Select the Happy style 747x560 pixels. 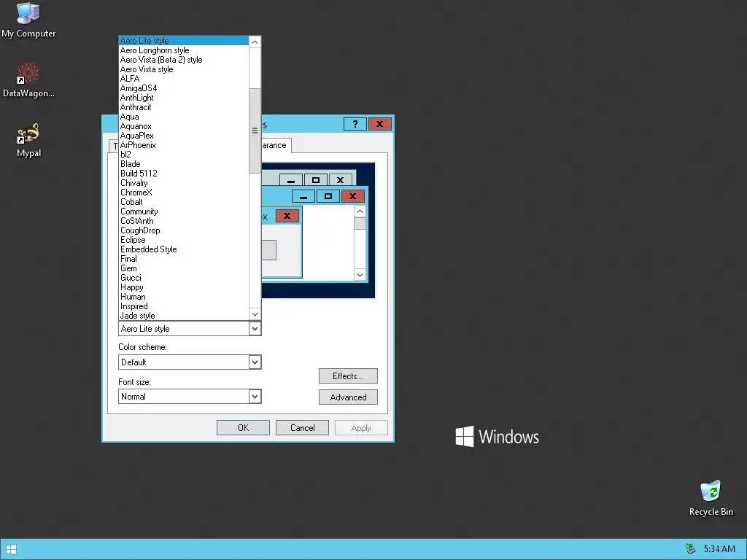tap(183, 288)
